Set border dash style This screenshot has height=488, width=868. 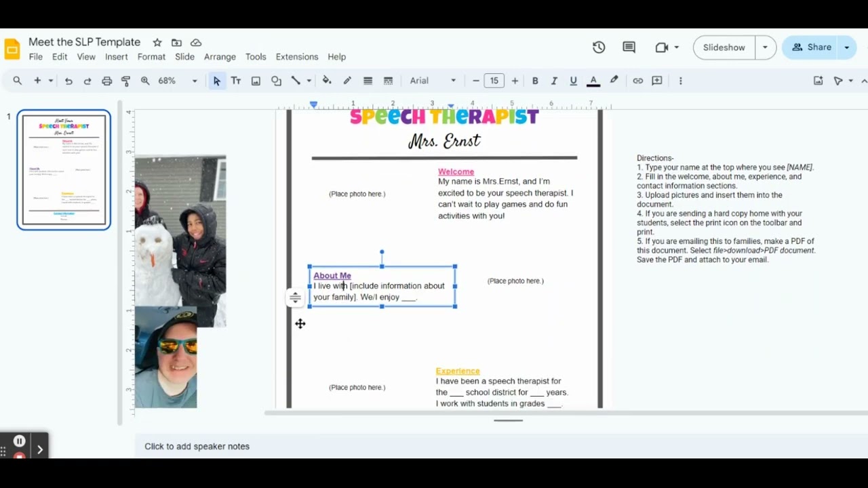point(388,81)
